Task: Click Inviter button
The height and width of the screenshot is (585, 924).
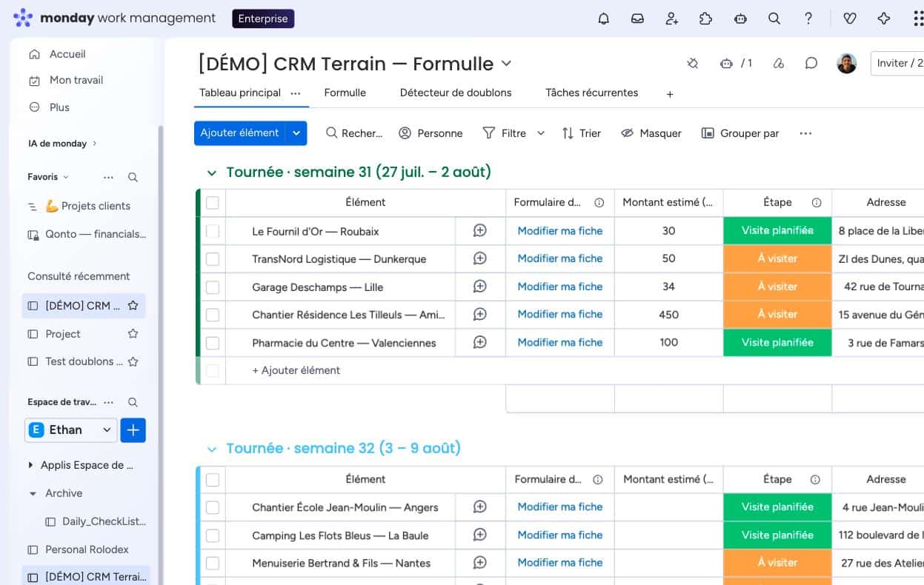Action: coord(897,63)
